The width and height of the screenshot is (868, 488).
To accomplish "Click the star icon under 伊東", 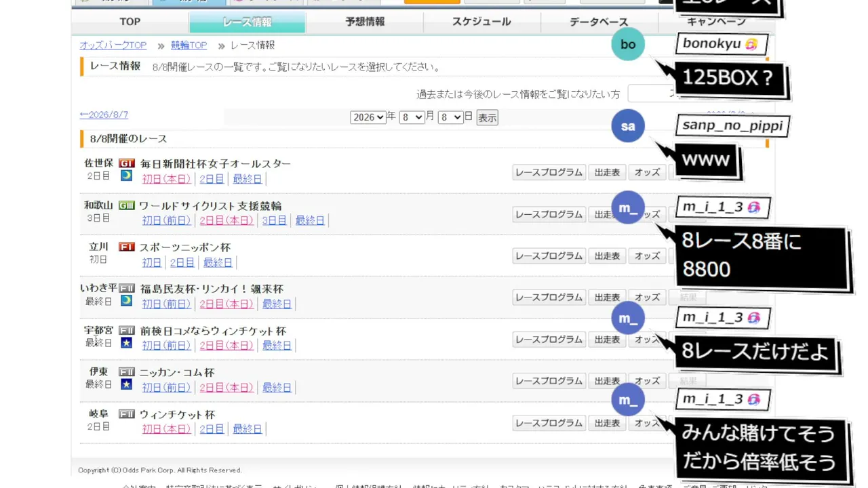I will 126,384.
